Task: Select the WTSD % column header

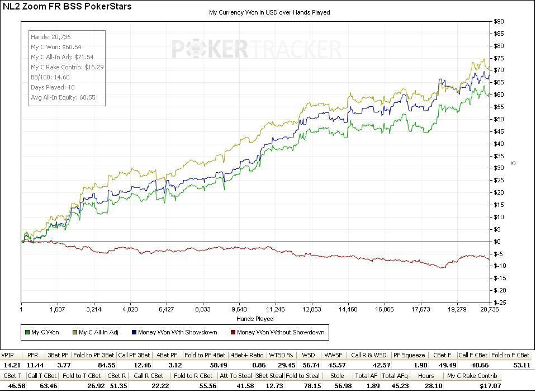Action: click(281, 355)
